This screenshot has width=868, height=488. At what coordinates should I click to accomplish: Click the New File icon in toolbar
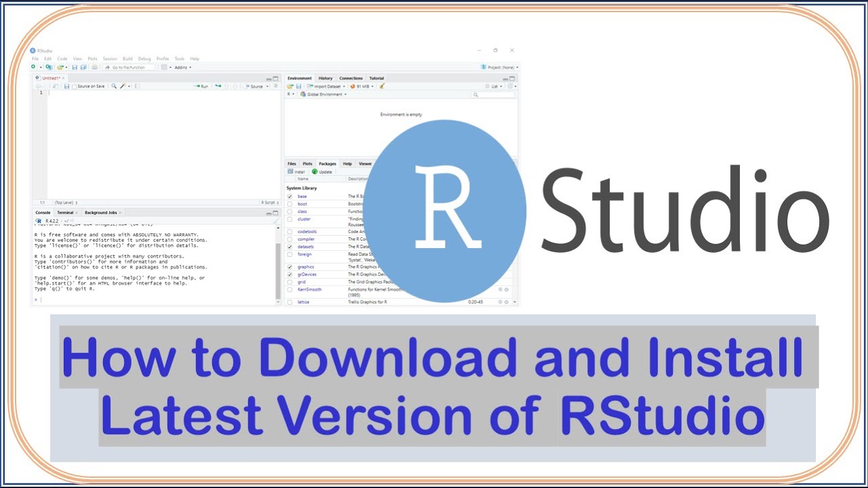[x=33, y=67]
